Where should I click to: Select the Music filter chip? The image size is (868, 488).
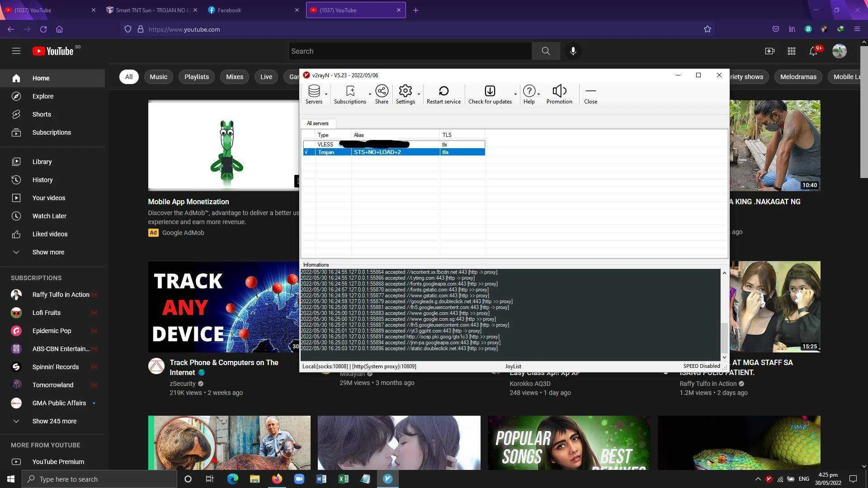[x=158, y=77]
